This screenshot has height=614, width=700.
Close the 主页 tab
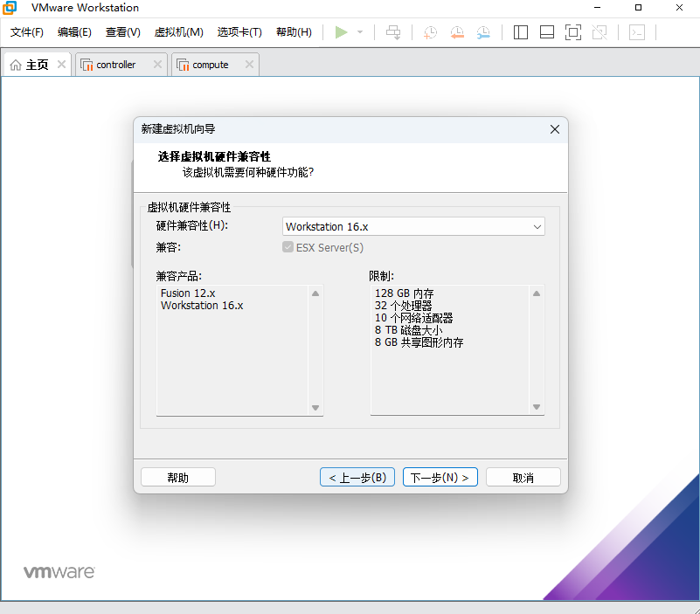coord(61,65)
